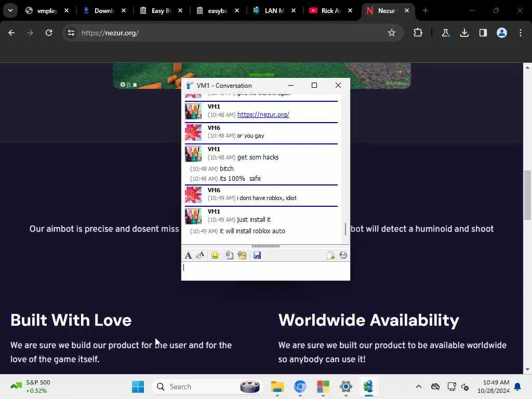Open the clock showing 10:49 AM

point(494,387)
